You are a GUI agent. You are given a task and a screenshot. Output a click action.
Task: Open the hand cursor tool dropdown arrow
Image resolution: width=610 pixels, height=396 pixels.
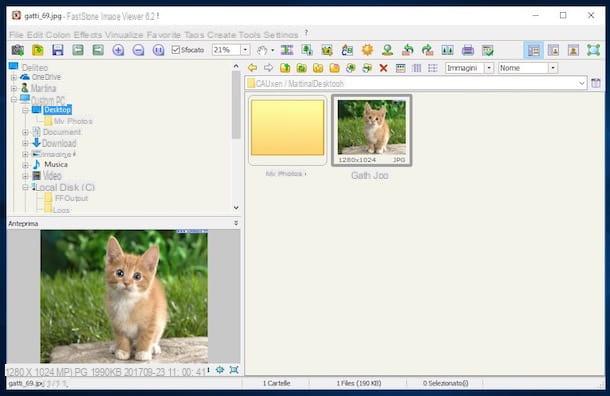[272, 50]
